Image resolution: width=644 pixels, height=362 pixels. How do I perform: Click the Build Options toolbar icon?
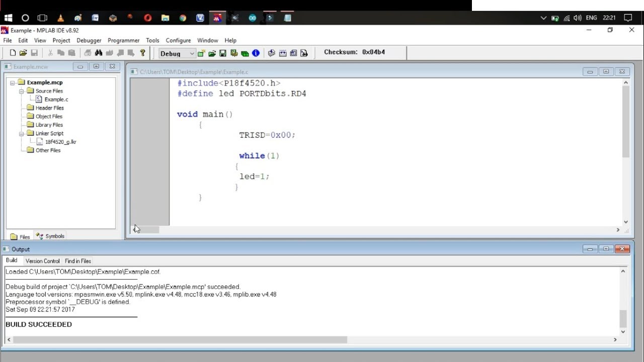pyautogui.click(x=234, y=53)
